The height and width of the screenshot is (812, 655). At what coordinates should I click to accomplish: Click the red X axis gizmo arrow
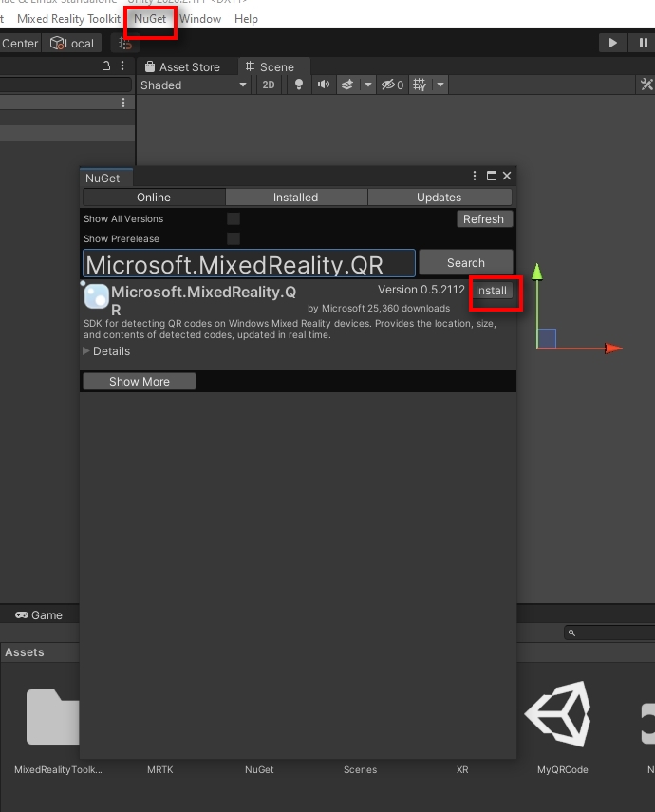click(613, 348)
